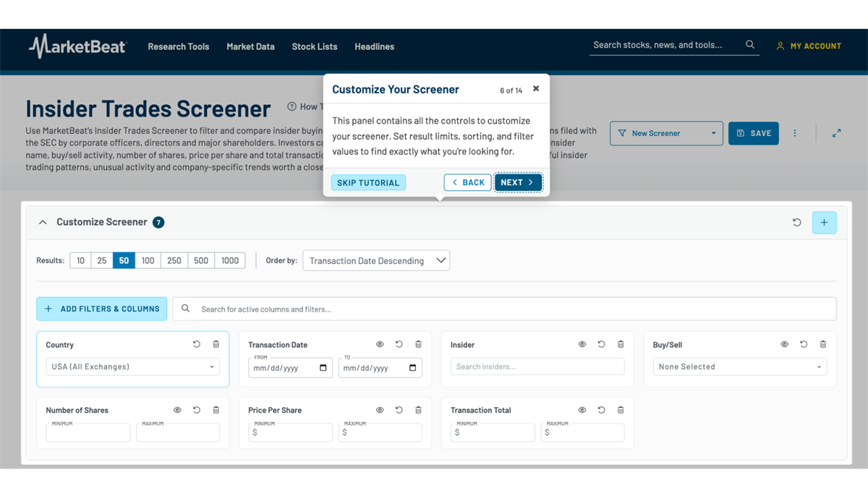Delete the Price Per Share filter

click(419, 410)
